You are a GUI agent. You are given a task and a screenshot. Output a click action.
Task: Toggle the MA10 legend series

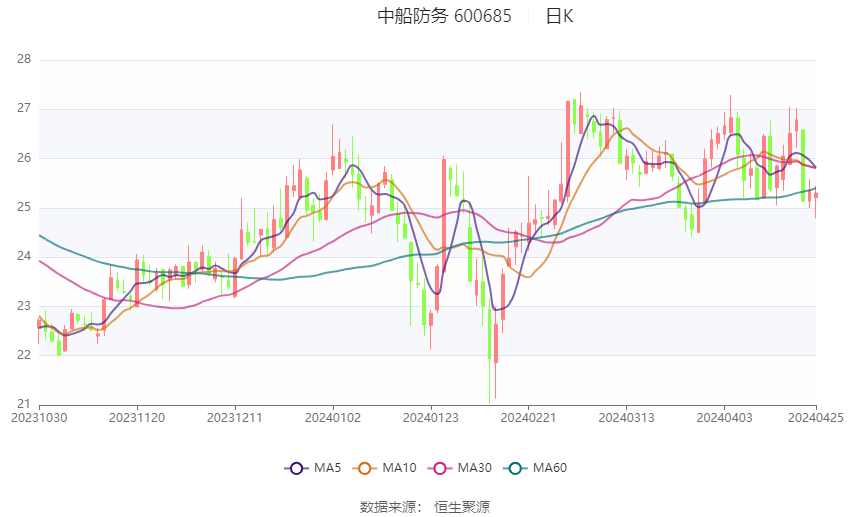(384, 468)
